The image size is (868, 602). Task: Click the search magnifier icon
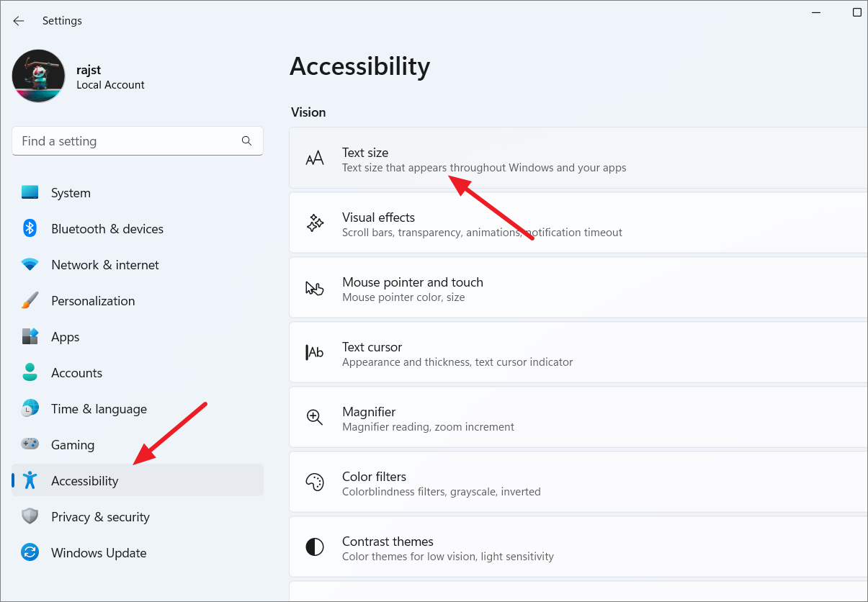(x=246, y=141)
